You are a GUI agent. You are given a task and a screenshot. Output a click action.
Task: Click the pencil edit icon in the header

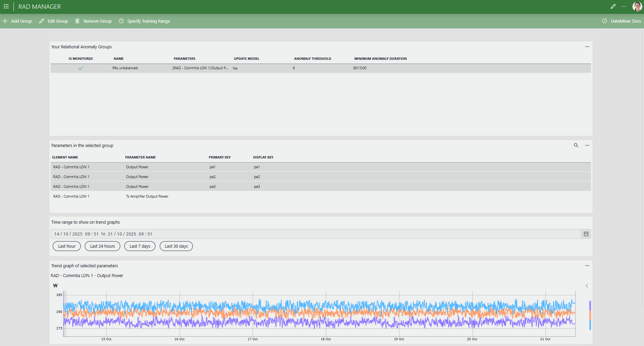pos(613,6)
